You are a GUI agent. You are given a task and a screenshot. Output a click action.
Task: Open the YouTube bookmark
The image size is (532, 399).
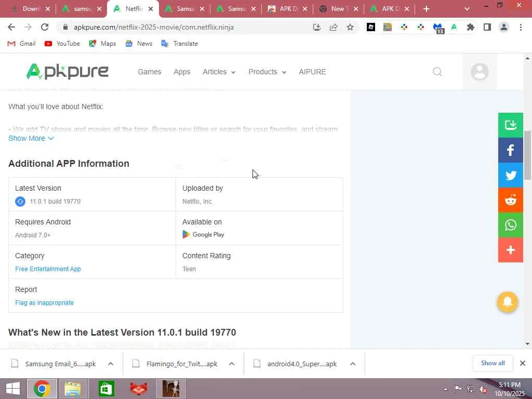[62, 44]
